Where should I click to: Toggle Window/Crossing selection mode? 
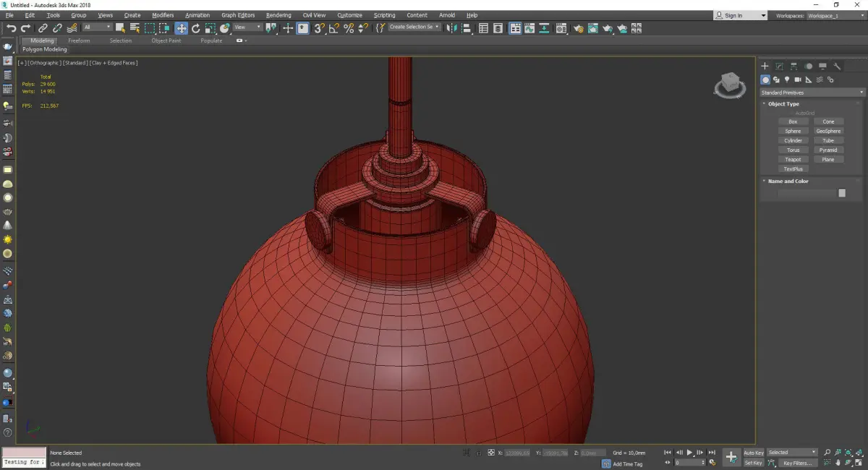pos(165,28)
